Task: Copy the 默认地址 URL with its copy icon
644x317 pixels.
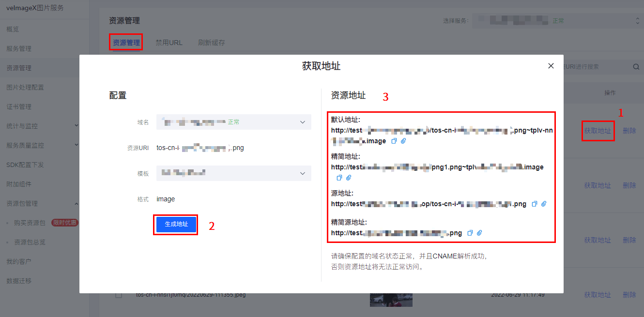Action: [394, 141]
